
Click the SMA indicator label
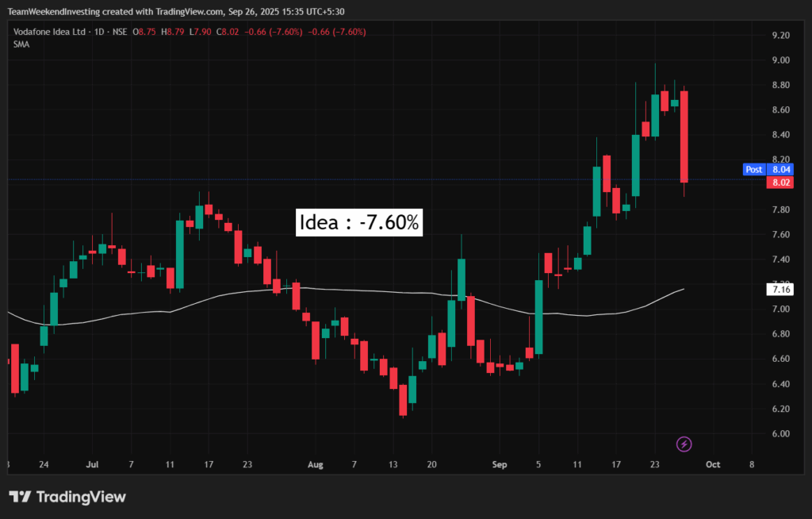coord(21,44)
